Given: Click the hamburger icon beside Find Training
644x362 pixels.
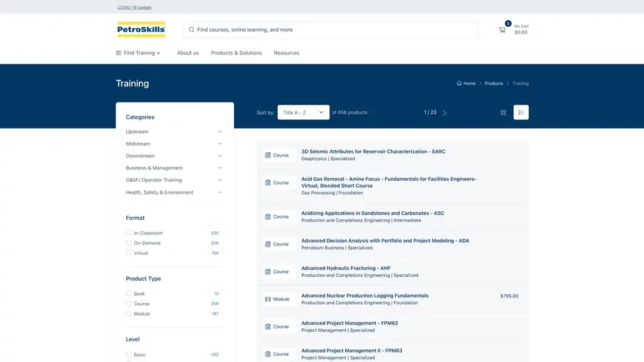Looking at the screenshot, I should [x=118, y=53].
